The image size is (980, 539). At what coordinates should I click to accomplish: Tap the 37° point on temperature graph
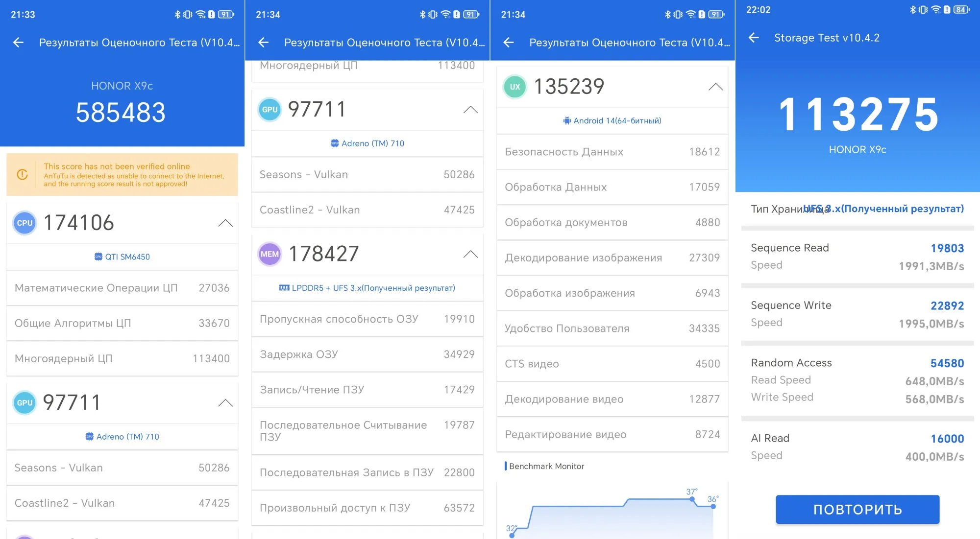[x=692, y=499]
